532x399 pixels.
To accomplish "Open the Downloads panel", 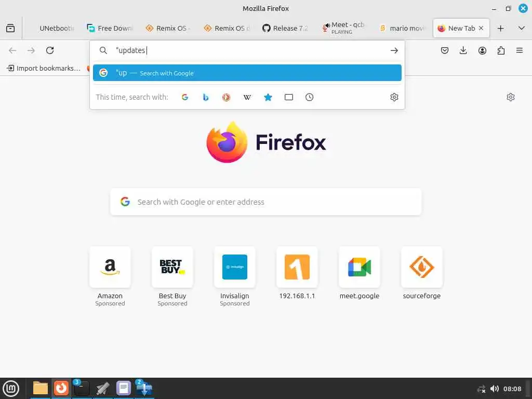I will 463,50.
